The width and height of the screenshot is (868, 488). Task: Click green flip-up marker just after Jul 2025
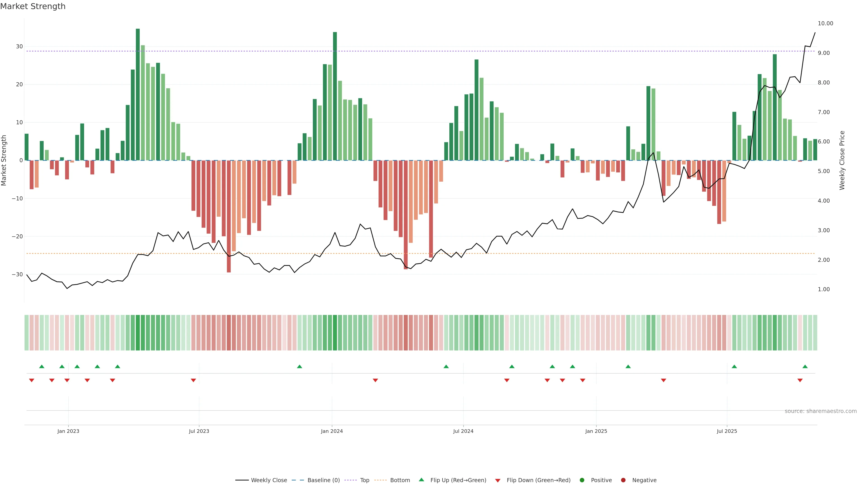pos(734,366)
